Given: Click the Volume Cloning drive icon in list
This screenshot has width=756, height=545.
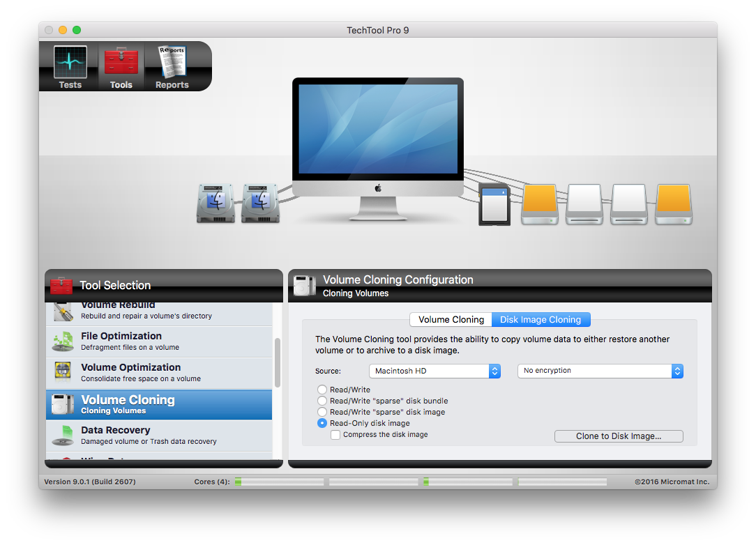Looking at the screenshot, I should (63, 404).
